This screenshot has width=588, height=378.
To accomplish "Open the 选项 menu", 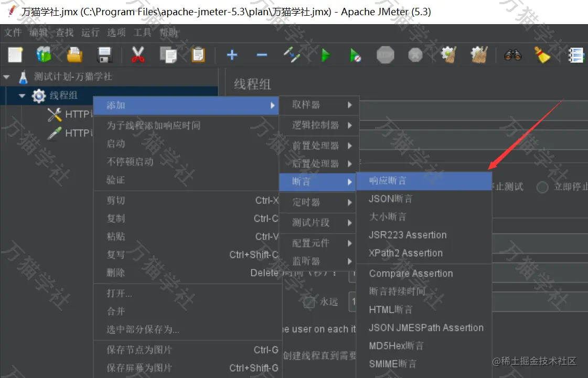I will click(x=116, y=33).
